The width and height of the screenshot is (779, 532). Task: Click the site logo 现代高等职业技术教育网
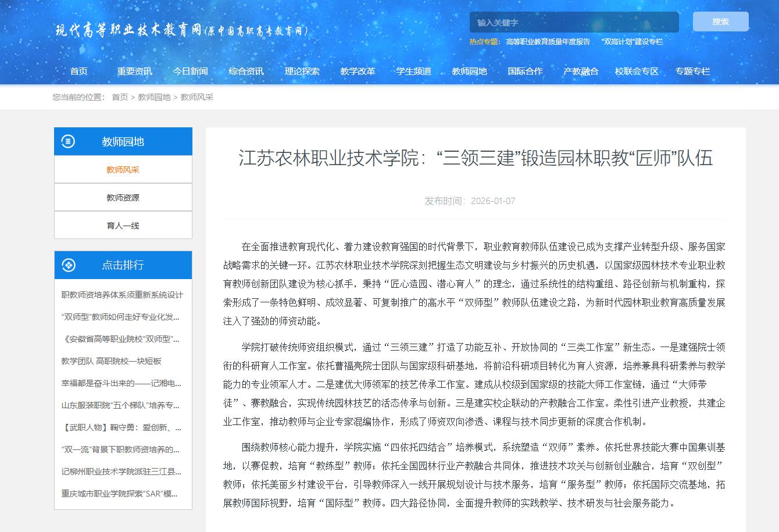[x=181, y=31]
